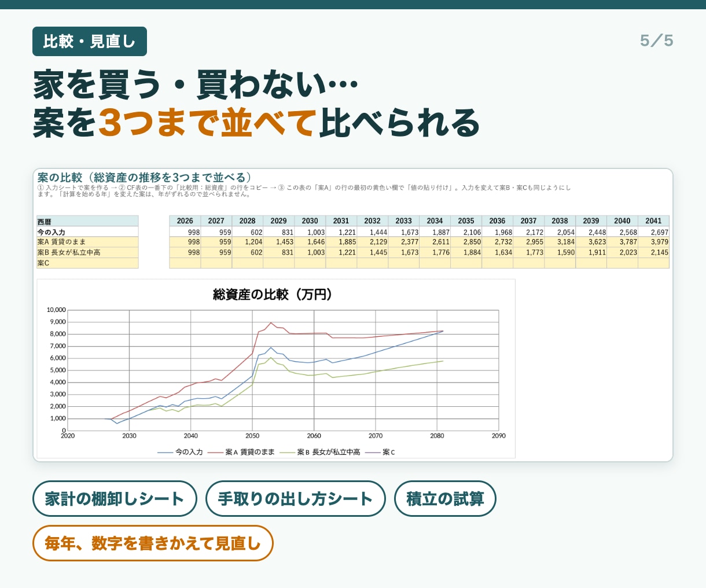706x588 pixels.
Task: Click the 今の入力 legend entry in chart
Action: [x=181, y=452]
